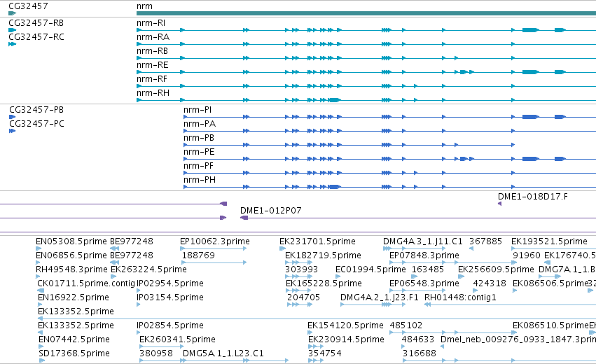The height and width of the screenshot is (364, 596).
Task: Click the 316688 feature label
Action: click(420, 354)
